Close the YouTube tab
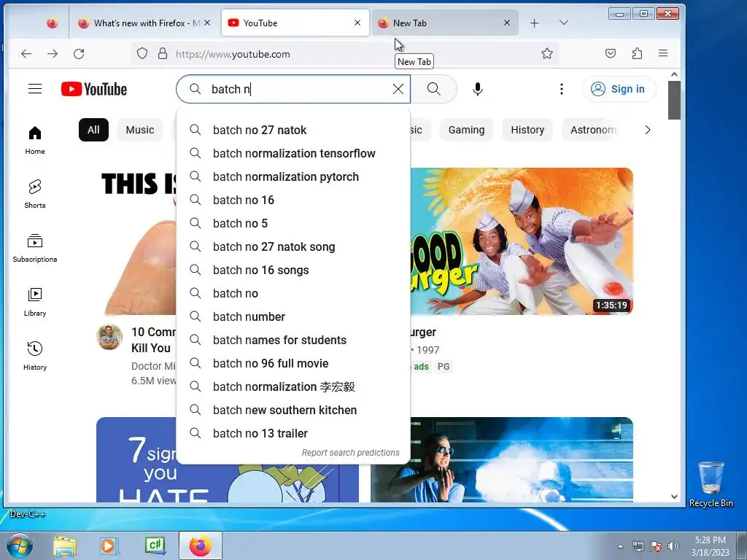Viewport: 747px width, 560px height. pos(357,23)
